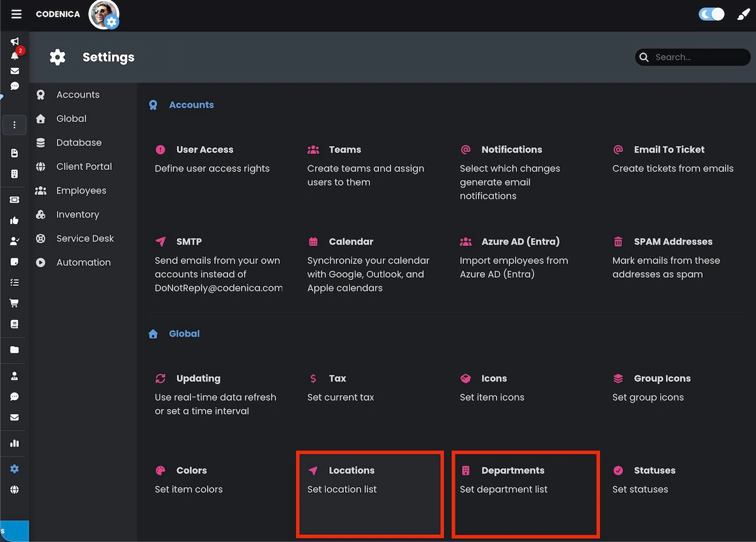Open the three-dot icon in sidebar
Screen dimensions: 756x542
(x=14, y=125)
